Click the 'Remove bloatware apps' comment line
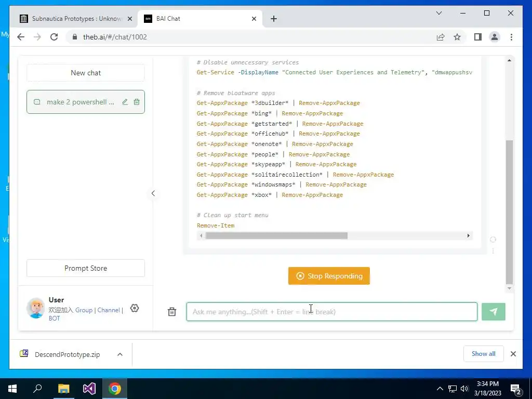Viewport: 532px width, 399px height. [236, 93]
